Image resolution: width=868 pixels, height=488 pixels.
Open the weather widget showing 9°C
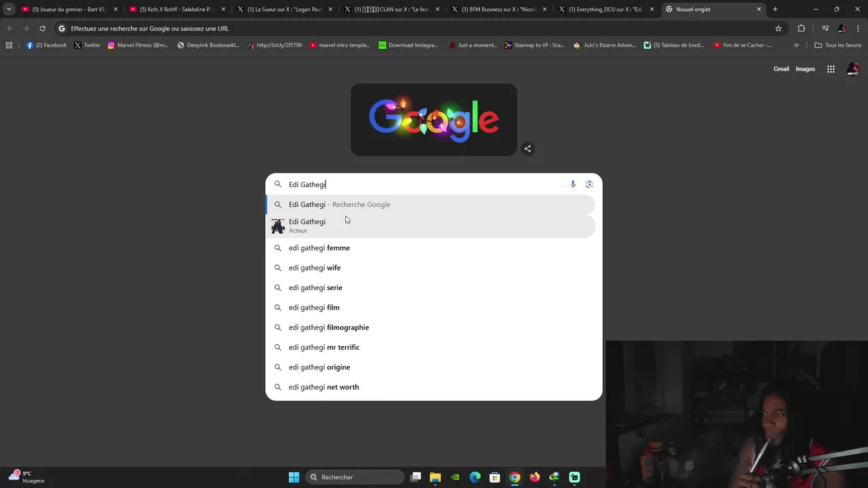27,476
